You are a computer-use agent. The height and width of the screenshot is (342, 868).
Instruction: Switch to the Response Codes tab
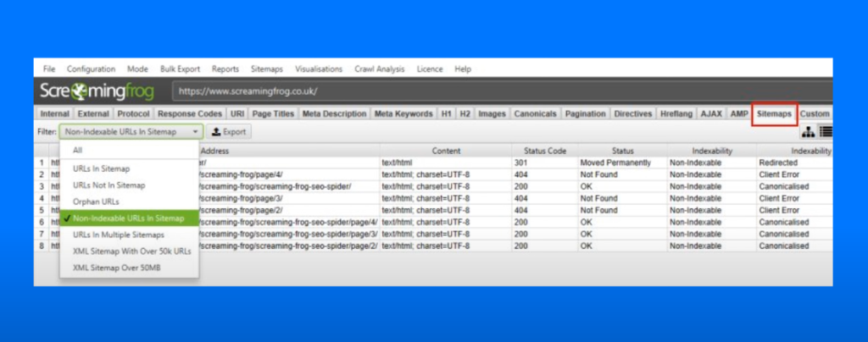click(190, 113)
